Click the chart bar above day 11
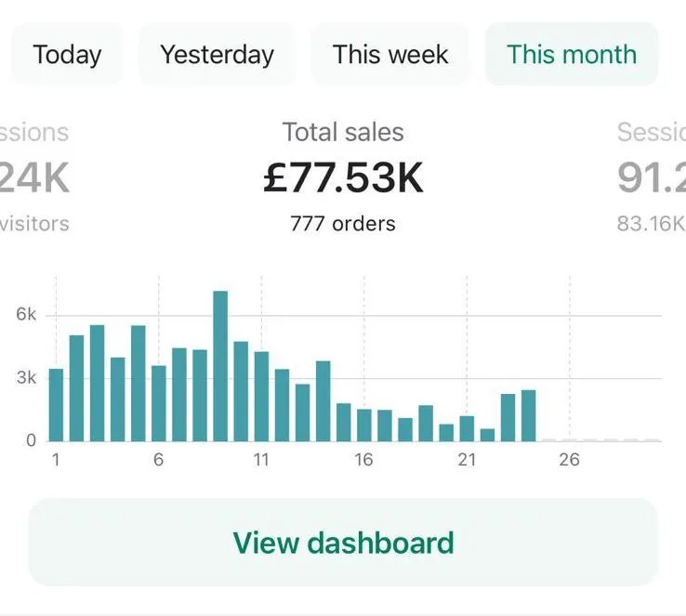686x616 pixels. pyautogui.click(x=261, y=397)
